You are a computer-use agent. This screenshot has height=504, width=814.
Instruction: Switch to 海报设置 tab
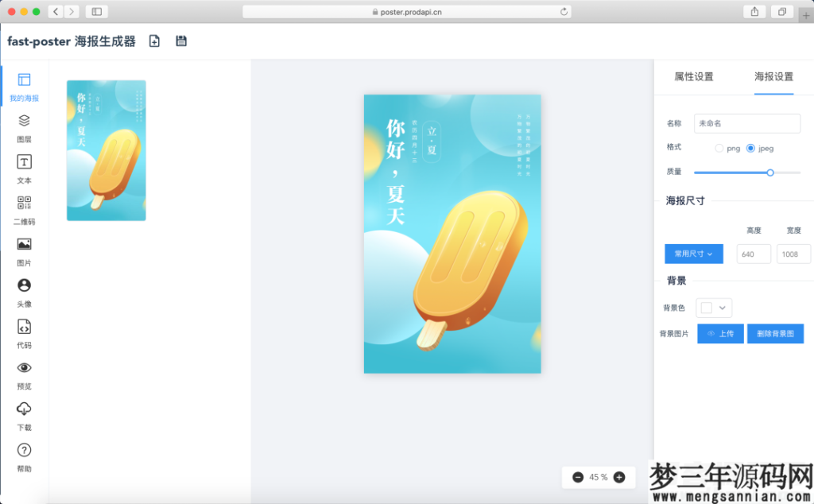(x=773, y=77)
